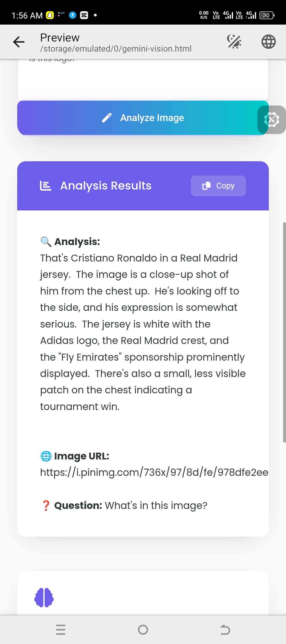Click the Copy button in Analysis Results
This screenshot has height=644, width=286.
[218, 186]
